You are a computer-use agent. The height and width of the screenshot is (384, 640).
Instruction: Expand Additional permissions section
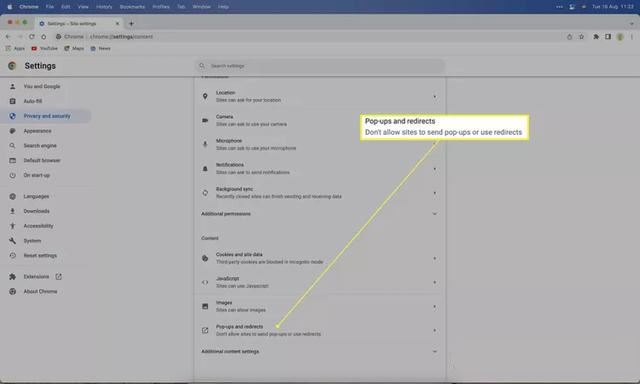(319, 214)
